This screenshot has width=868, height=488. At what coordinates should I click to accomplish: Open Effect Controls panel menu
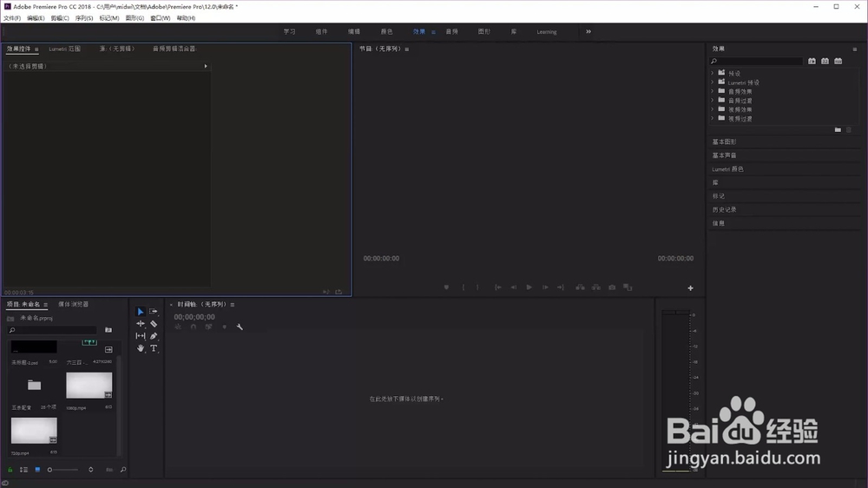pos(36,49)
